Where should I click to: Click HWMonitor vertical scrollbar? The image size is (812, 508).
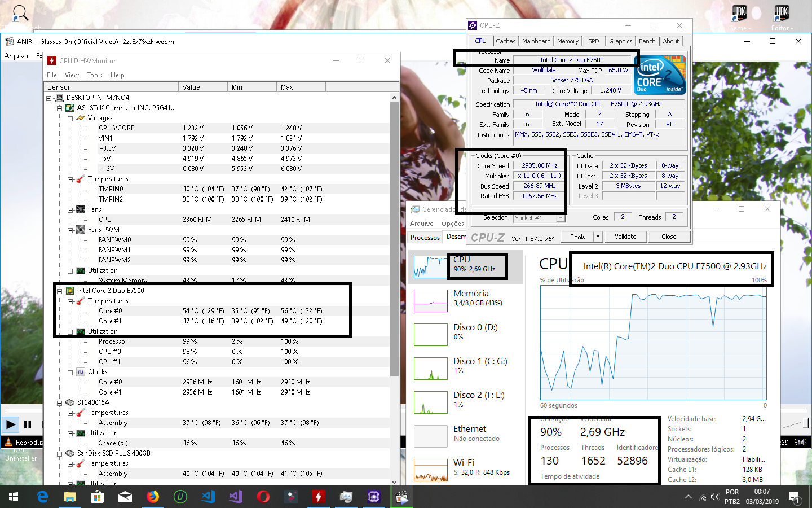pos(394,238)
